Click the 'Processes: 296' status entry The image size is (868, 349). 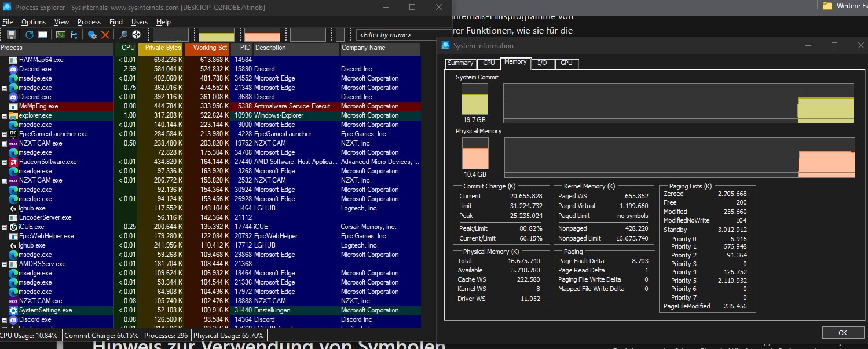(166, 335)
